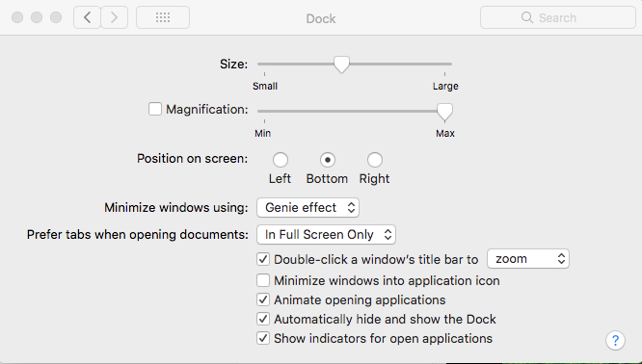This screenshot has width=642, height=364.
Task: Click the green zoom window button
Action: point(56,17)
